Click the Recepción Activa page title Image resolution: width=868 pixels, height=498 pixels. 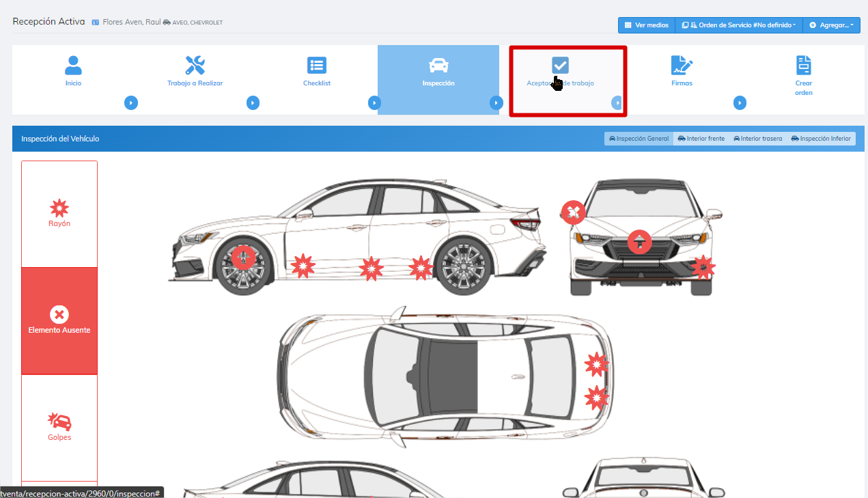coord(48,22)
